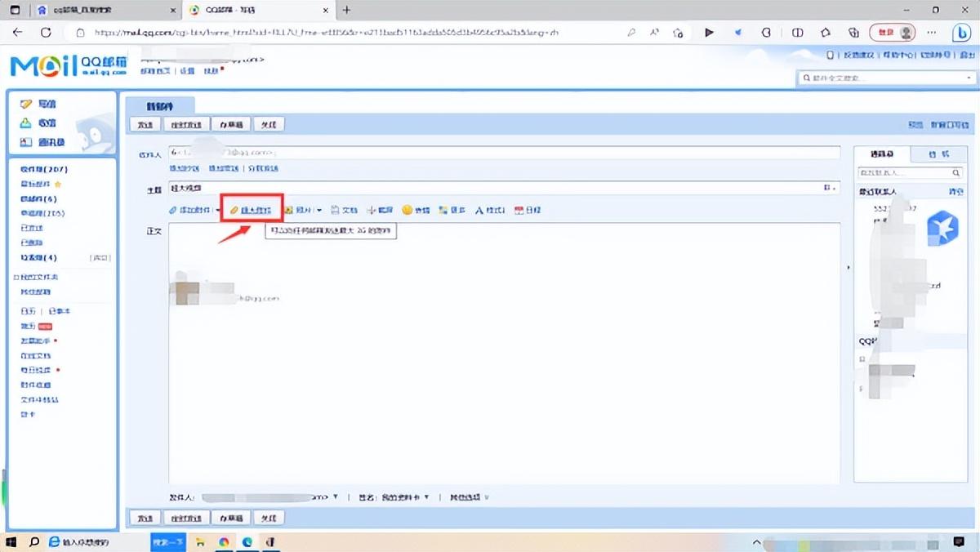Expand the 其他选项 options dropdown
The width and height of the screenshot is (980, 552).
[x=487, y=497]
